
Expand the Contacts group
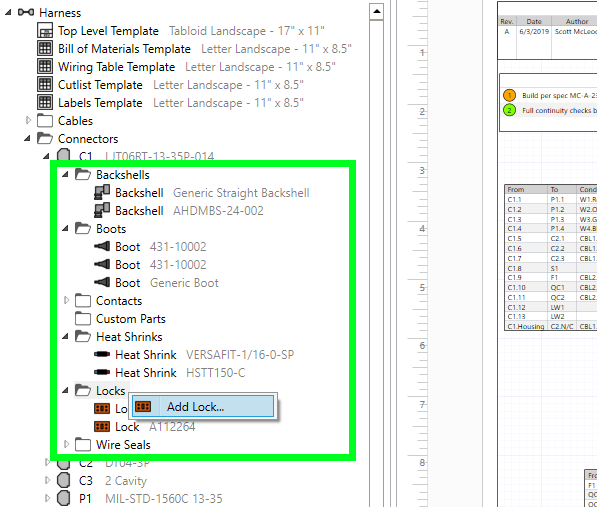pos(66,300)
